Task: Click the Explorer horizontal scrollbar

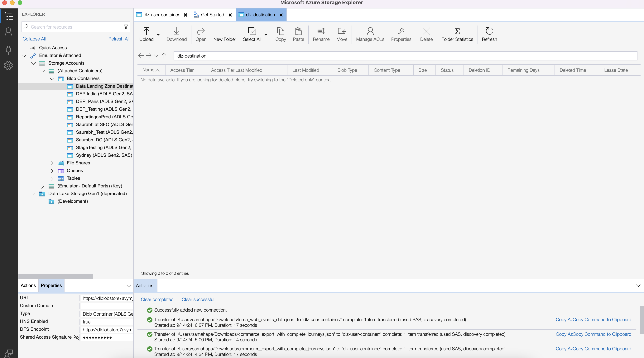Action: 55,276
